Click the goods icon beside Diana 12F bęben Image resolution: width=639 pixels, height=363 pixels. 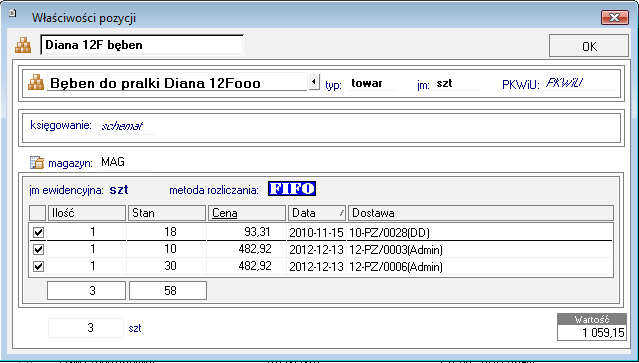click(x=23, y=45)
